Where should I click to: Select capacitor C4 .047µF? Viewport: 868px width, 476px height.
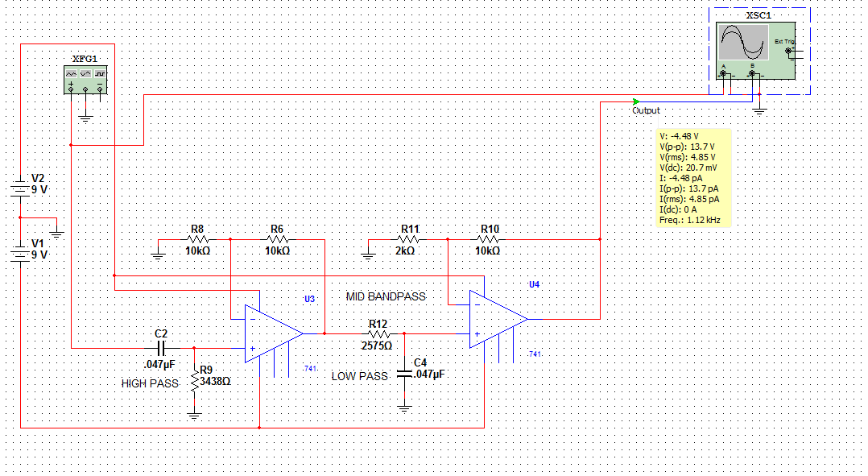(x=404, y=375)
